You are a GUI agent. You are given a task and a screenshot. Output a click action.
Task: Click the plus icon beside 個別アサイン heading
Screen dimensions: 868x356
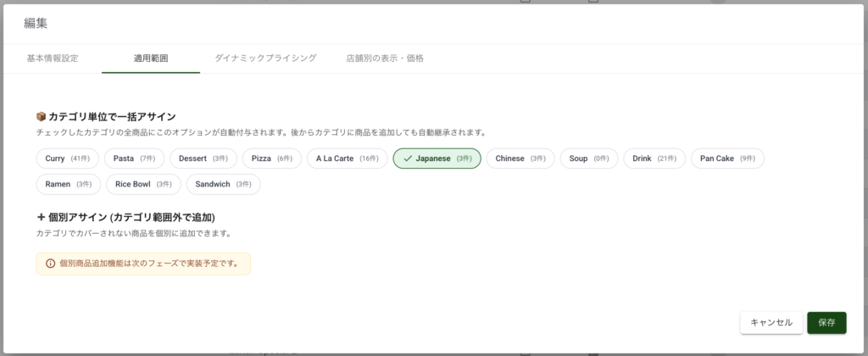click(x=41, y=217)
